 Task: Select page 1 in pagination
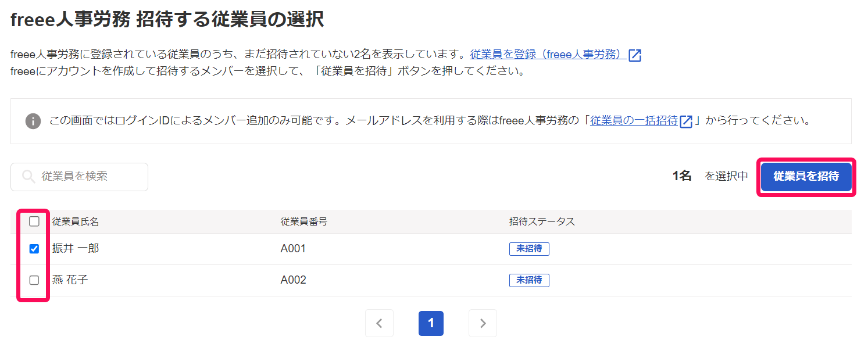pos(431,323)
